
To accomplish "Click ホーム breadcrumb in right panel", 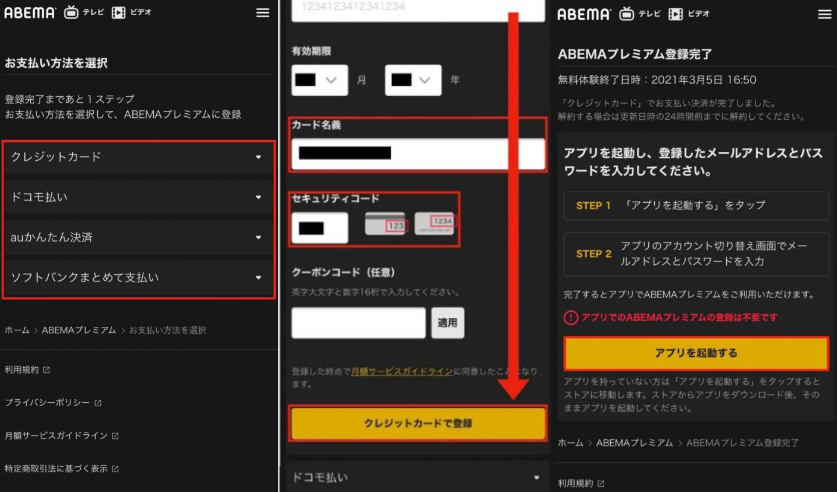I will 571,443.
